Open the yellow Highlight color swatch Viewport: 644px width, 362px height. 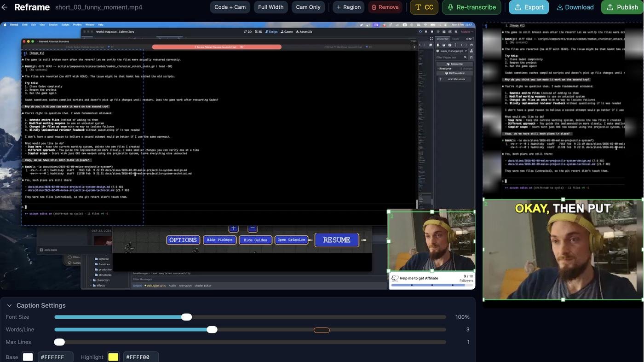(x=113, y=357)
